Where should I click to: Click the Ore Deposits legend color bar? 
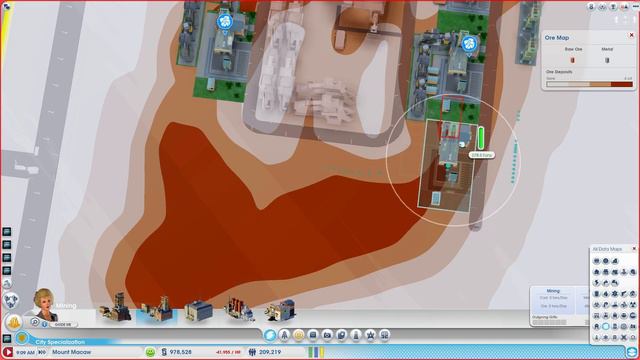(589, 84)
